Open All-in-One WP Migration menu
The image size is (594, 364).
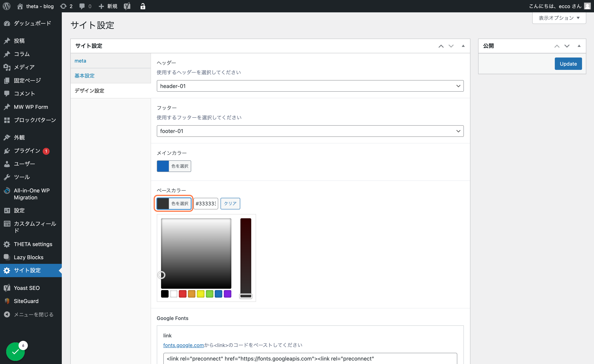coord(31,194)
